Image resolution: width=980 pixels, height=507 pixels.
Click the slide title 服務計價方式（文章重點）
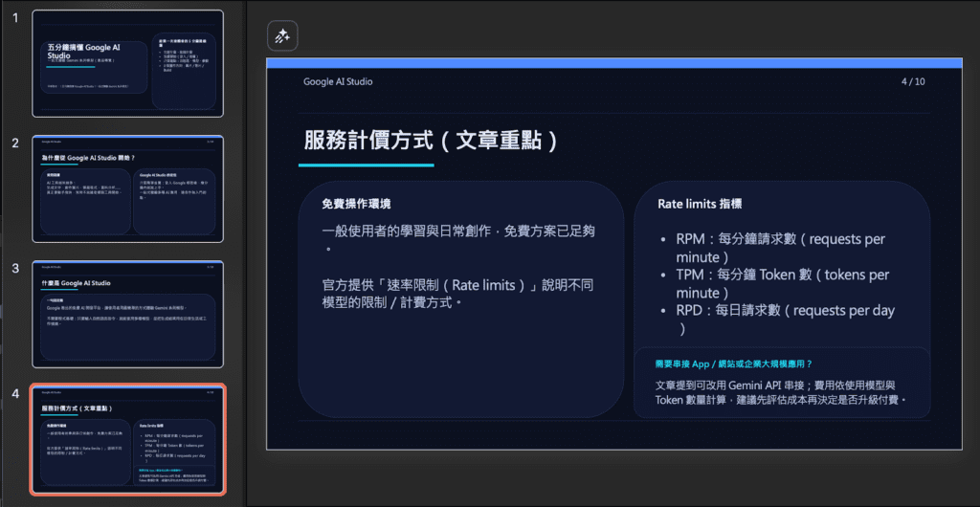(x=431, y=141)
